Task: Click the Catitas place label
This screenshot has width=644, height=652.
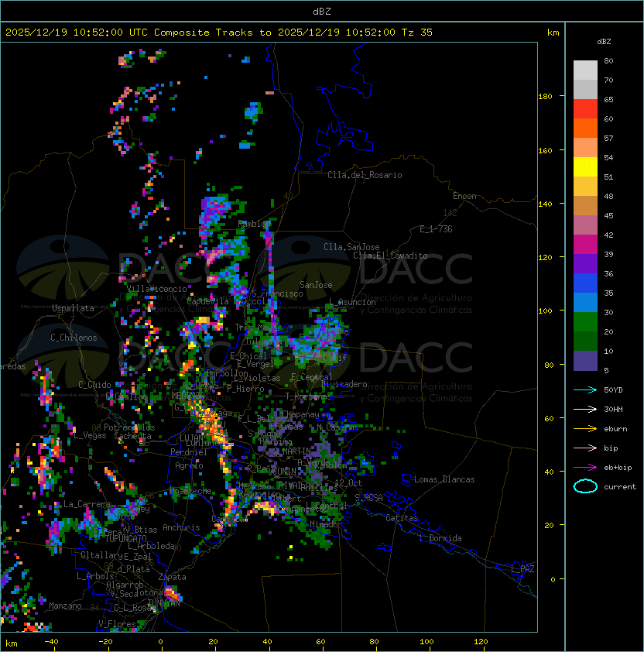Action: pyautogui.click(x=402, y=518)
